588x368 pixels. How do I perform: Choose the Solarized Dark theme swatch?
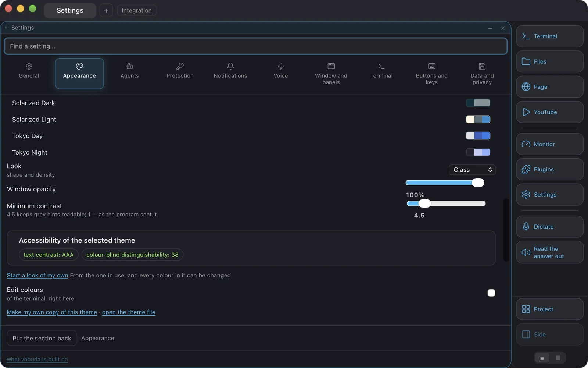tap(478, 103)
